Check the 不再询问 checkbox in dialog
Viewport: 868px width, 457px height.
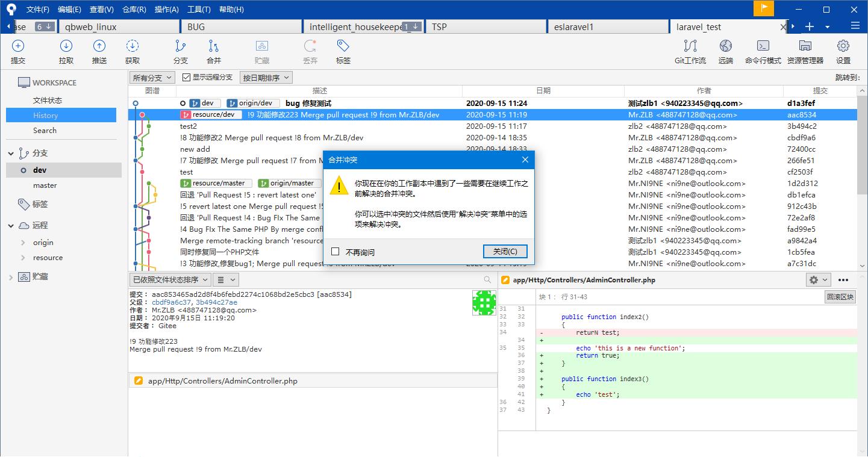pos(336,252)
